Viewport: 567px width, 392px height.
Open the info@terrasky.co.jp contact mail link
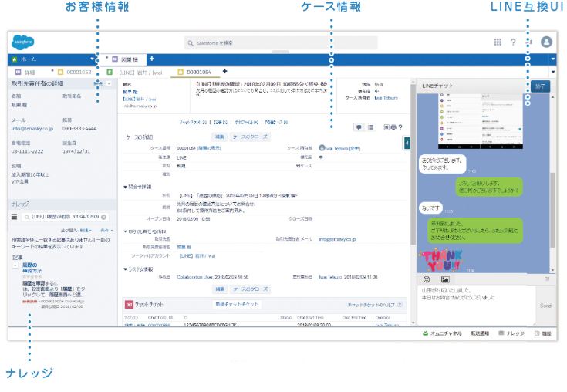pyautogui.click(x=337, y=239)
